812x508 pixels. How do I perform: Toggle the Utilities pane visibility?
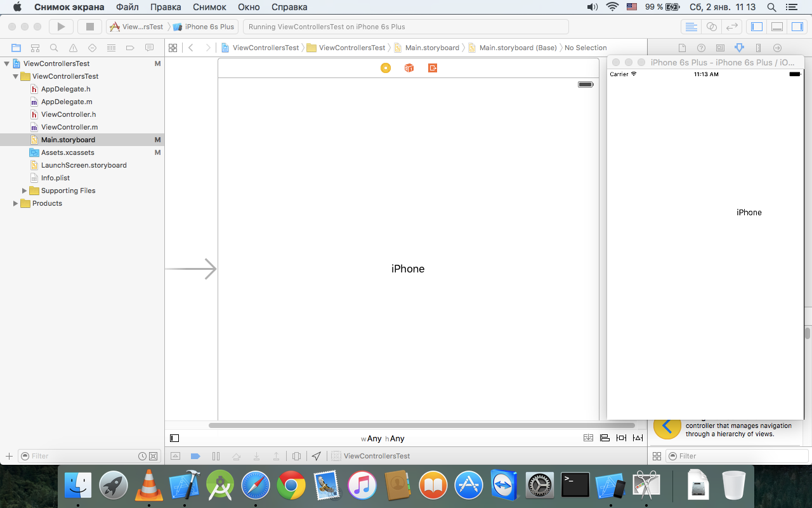point(796,27)
